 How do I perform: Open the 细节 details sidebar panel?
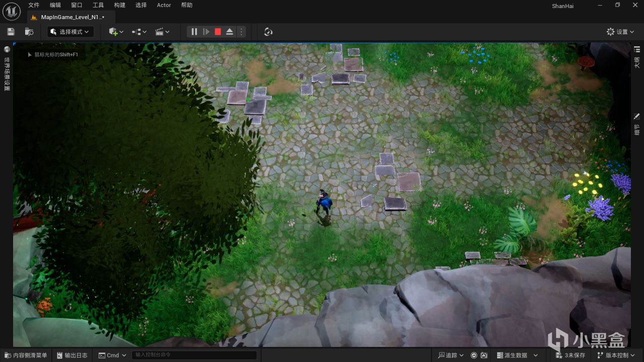pos(637,124)
